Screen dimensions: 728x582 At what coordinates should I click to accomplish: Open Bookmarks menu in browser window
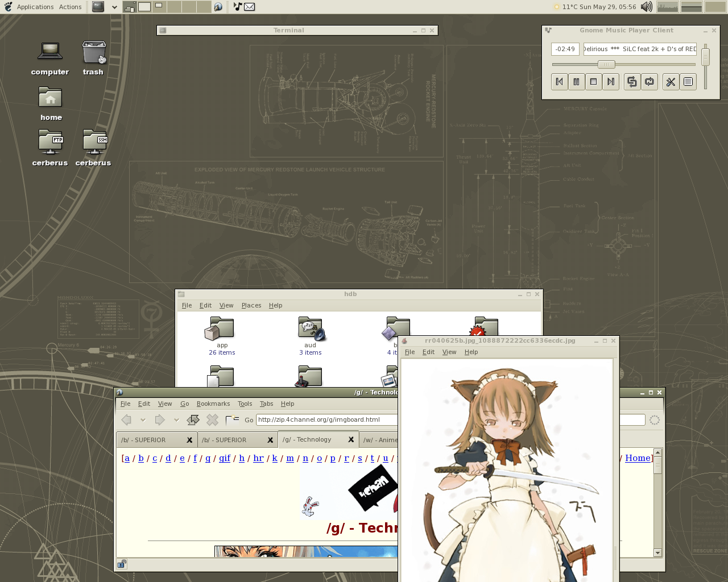213,404
